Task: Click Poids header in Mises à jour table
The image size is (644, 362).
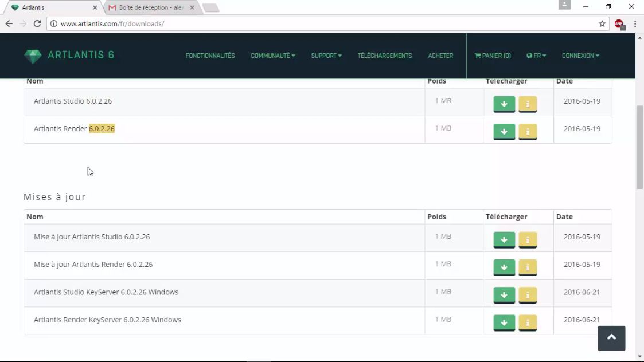Action: click(436, 217)
